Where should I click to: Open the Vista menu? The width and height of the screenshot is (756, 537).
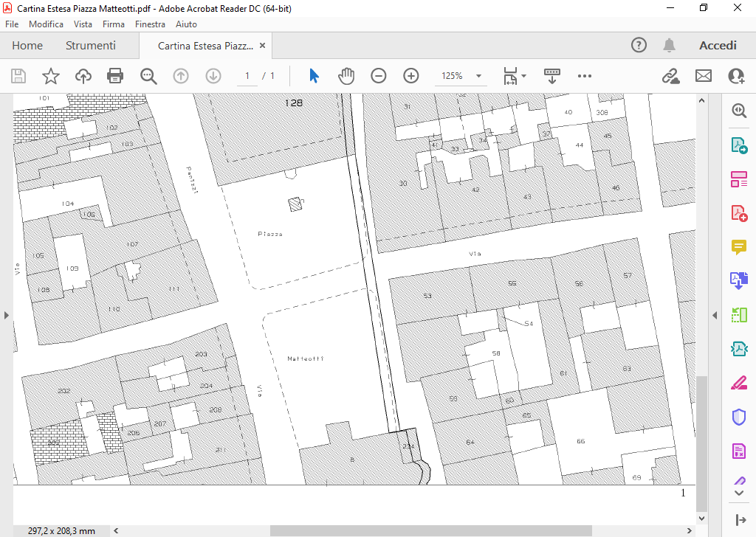coord(83,24)
